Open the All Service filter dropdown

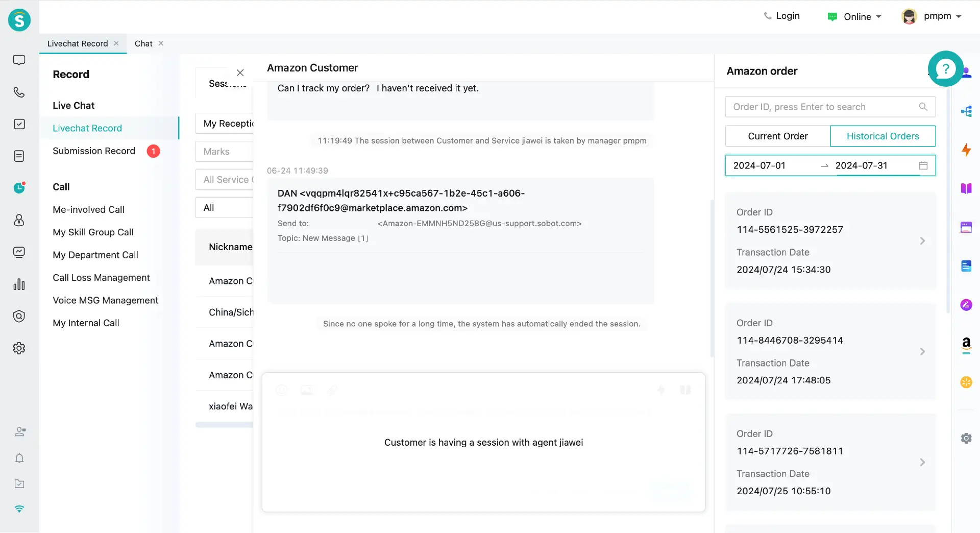(x=225, y=180)
